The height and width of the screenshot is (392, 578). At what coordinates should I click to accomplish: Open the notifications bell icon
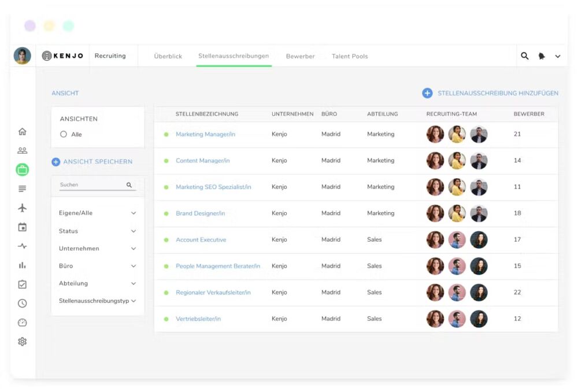(x=542, y=56)
